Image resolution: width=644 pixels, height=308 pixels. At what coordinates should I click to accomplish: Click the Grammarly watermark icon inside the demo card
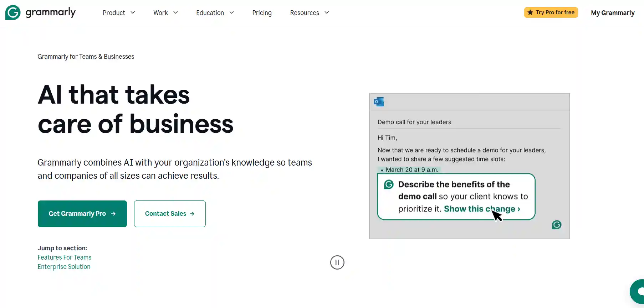point(556,225)
